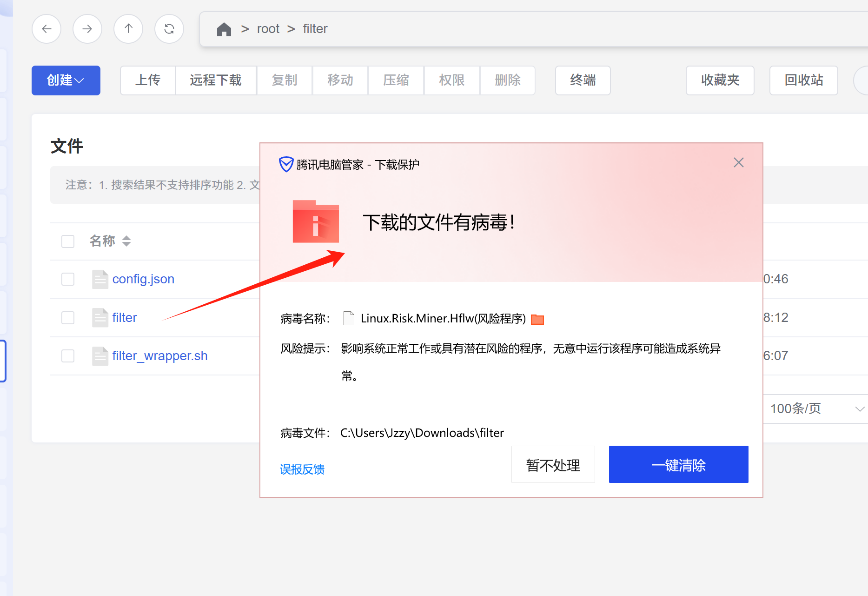Viewport: 868px width, 596px height.
Task: Open the filter_wrapper.sh file
Action: (160, 356)
